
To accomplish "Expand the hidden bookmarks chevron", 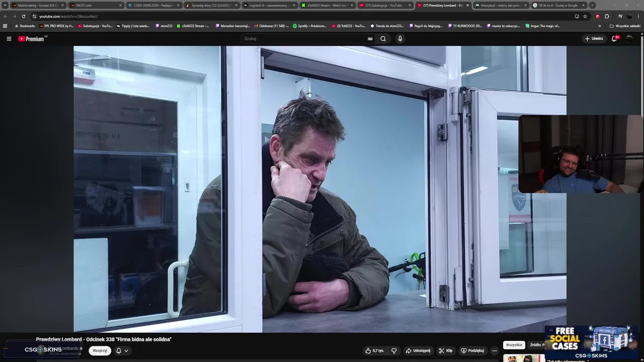I will pyautogui.click(x=599, y=26).
